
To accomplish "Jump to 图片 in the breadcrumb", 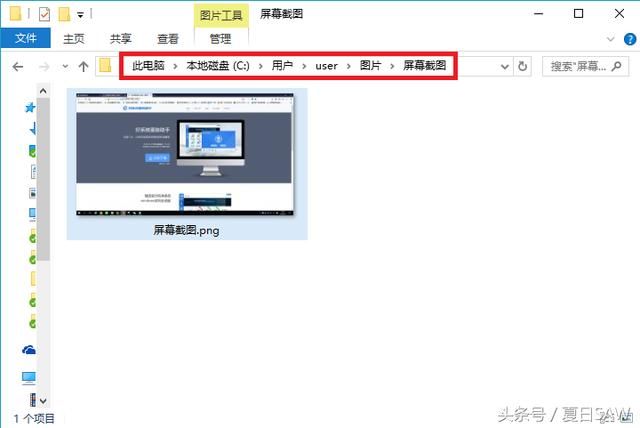I will [x=370, y=66].
